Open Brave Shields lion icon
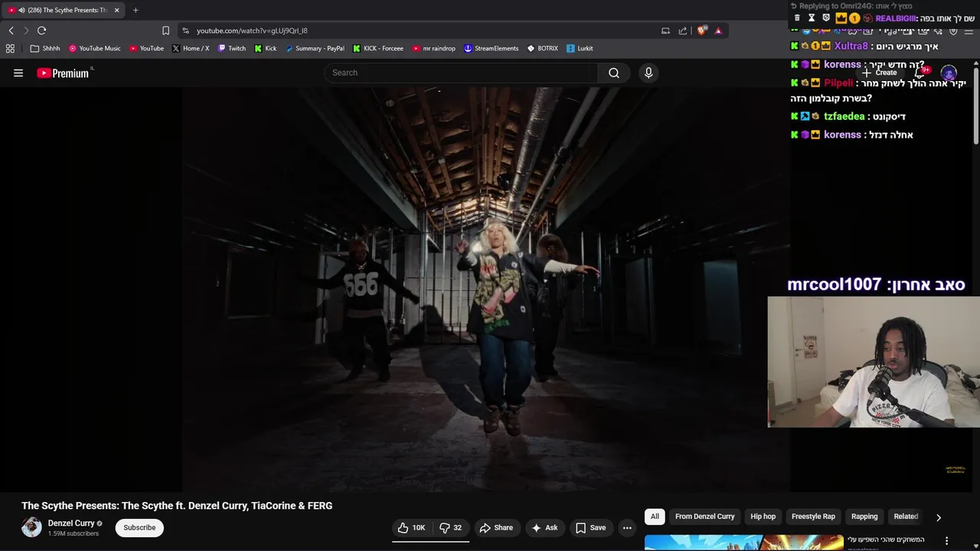 point(701,31)
